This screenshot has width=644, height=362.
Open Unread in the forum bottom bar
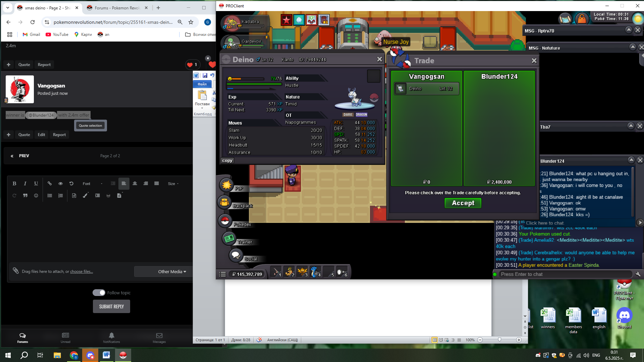(x=65, y=338)
